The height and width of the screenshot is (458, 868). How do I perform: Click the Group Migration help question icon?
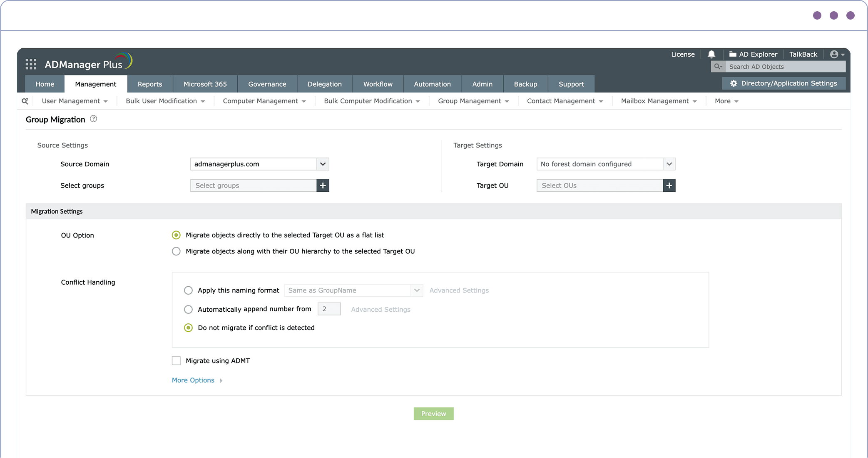click(x=94, y=119)
